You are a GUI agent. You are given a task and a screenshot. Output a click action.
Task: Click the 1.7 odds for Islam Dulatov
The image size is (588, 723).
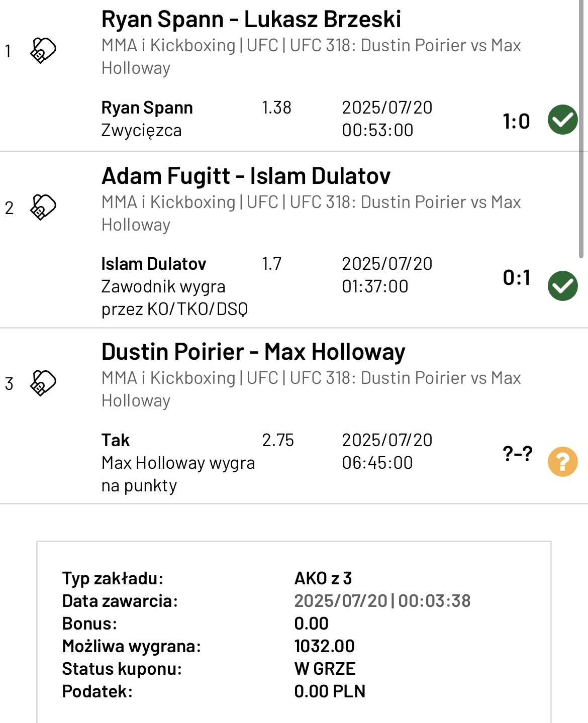(x=271, y=264)
